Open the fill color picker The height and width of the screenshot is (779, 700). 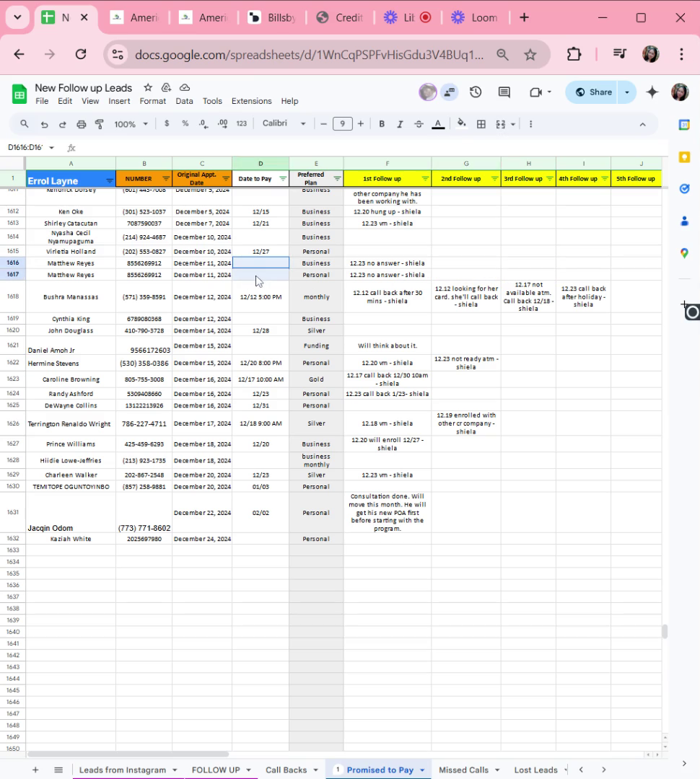[x=461, y=124]
